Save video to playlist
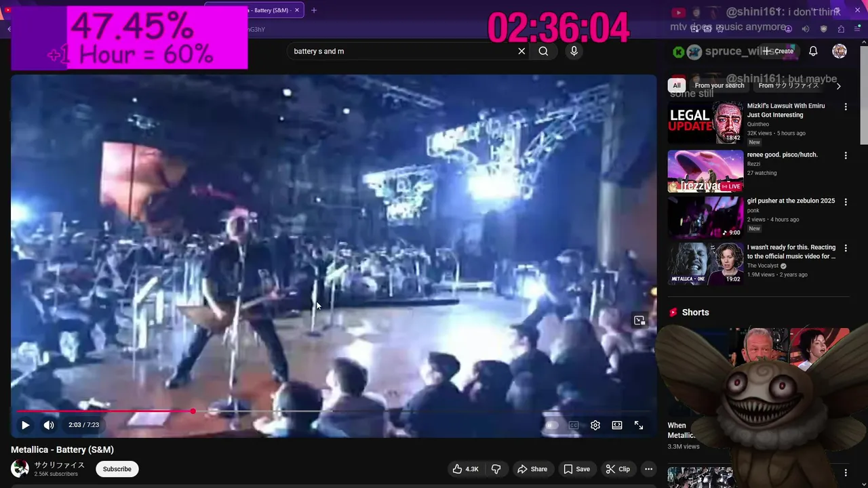This screenshot has height=488, width=868. [577, 469]
